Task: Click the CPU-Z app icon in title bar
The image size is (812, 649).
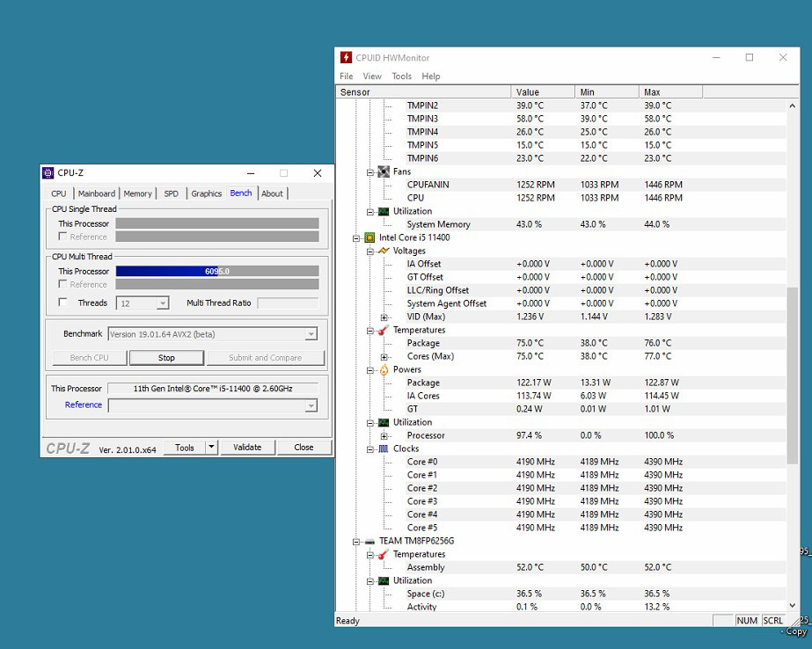Action: pyautogui.click(x=48, y=173)
